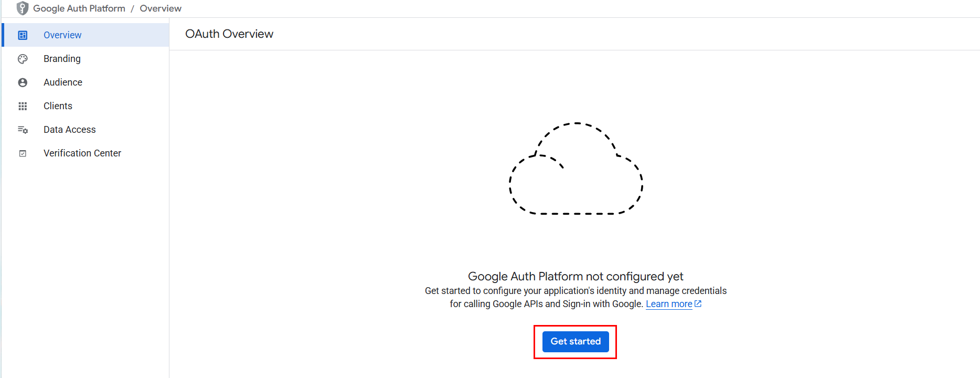
Task: Click Google Auth Platform breadcrumb text
Action: (79, 8)
